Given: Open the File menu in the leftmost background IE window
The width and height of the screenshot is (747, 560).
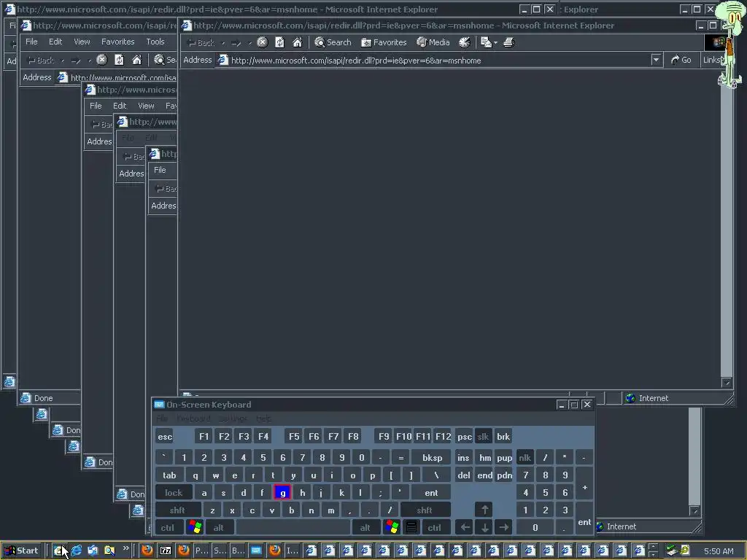Looking at the screenshot, I should [31, 42].
